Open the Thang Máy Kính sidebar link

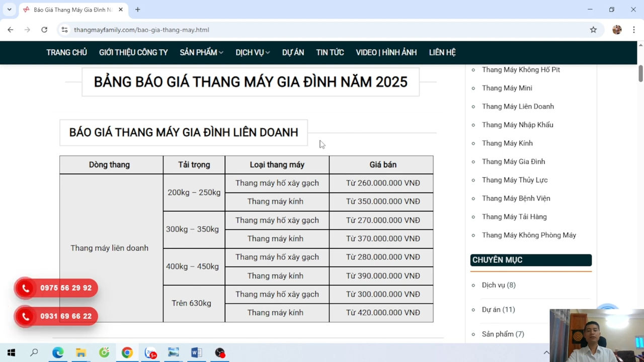tap(507, 143)
